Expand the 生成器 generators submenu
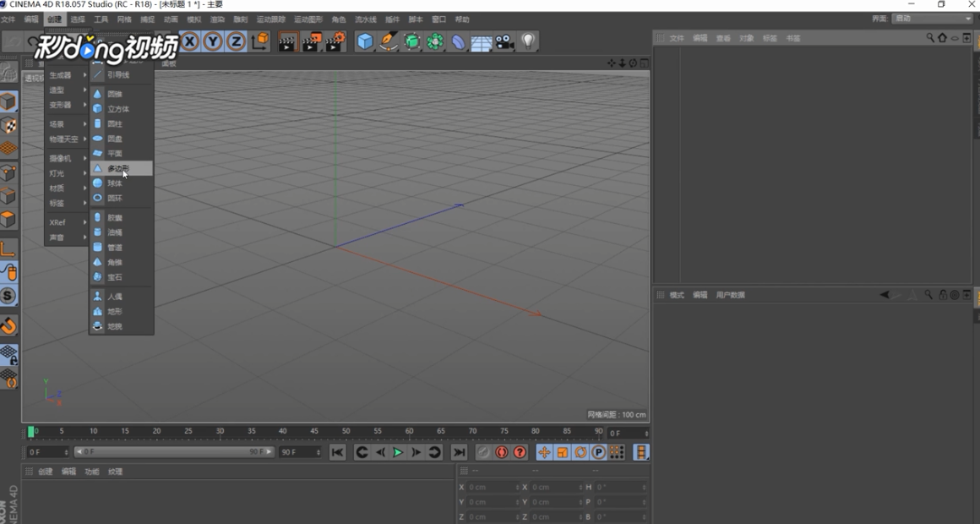The image size is (980, 524). click(67, 75)
